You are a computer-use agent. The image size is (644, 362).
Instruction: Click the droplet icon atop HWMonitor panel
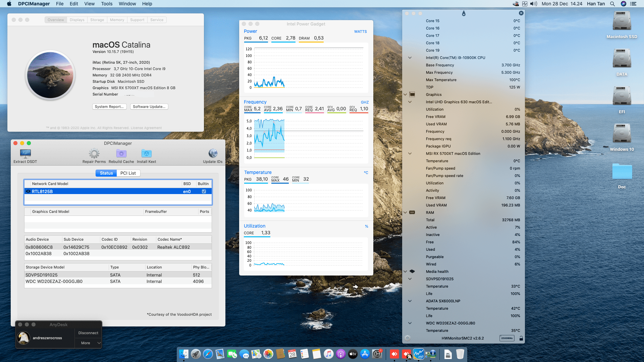pyautogui.click(x=464, y=13)
